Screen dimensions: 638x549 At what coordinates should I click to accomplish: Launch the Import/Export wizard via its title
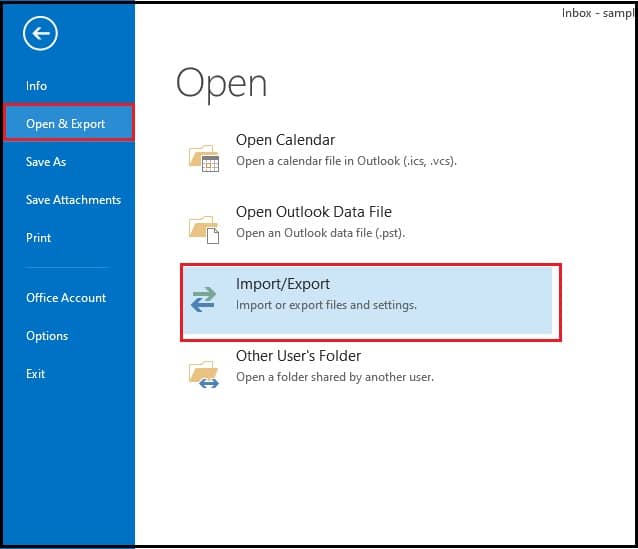(282, 284)
